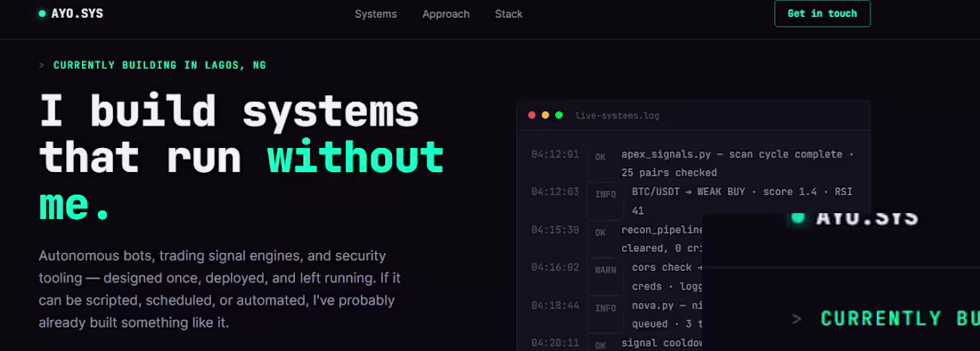This screenshot has width=980, height=351.
Task: Click the 04:20:11 timestamp
Action: click(555, 343)
